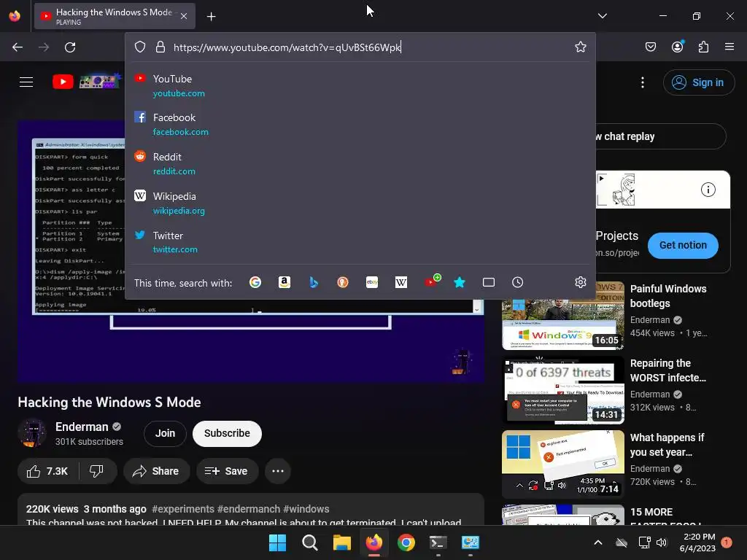Open the Firefox hamburger application menu
The height and width of the screenshot is (560, 747).
729,47
